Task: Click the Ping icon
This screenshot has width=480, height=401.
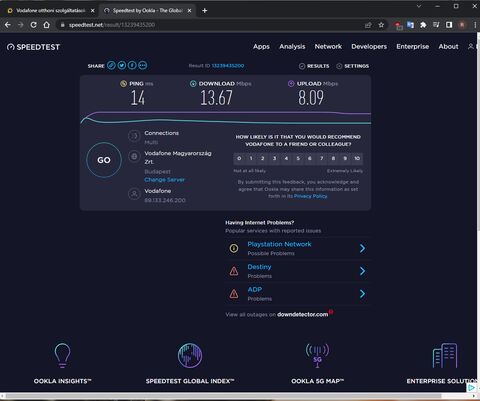Action: coord(123,83)
